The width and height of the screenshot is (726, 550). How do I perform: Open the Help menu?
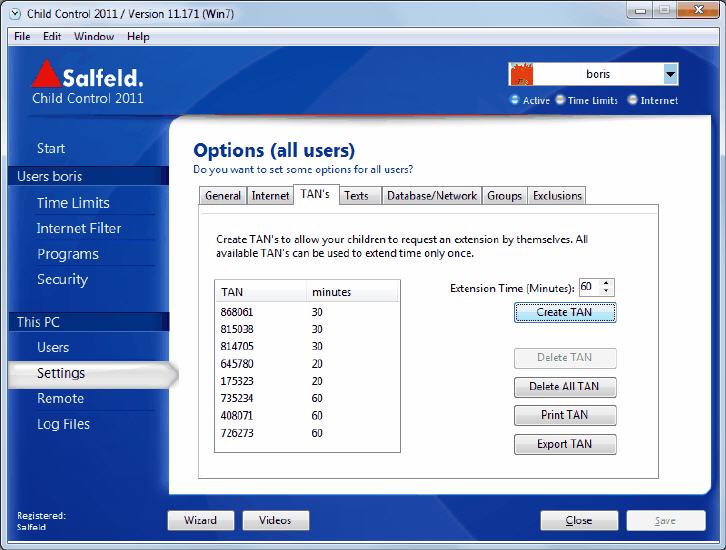pyautogui.click(x=138, y=37)
